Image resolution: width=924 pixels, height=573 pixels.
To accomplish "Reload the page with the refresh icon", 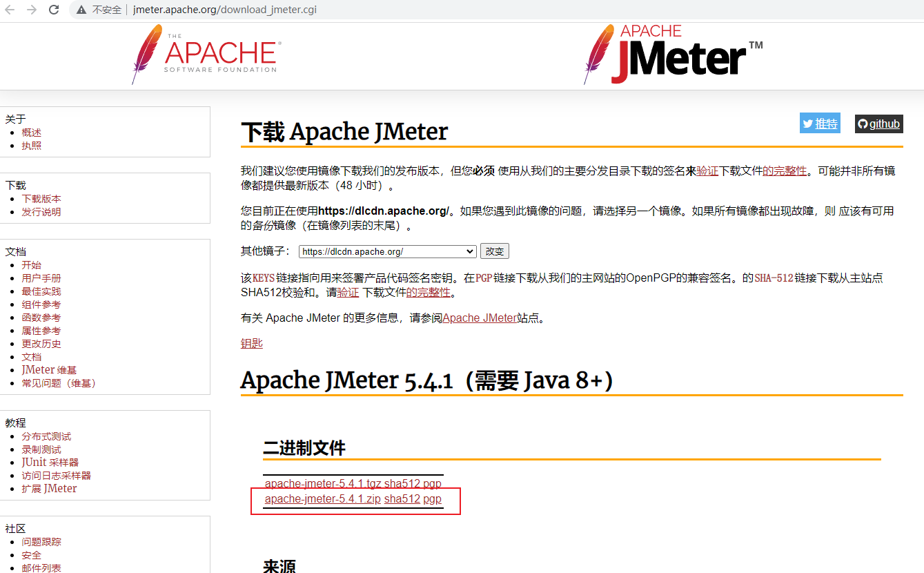I will coord(54,10).
